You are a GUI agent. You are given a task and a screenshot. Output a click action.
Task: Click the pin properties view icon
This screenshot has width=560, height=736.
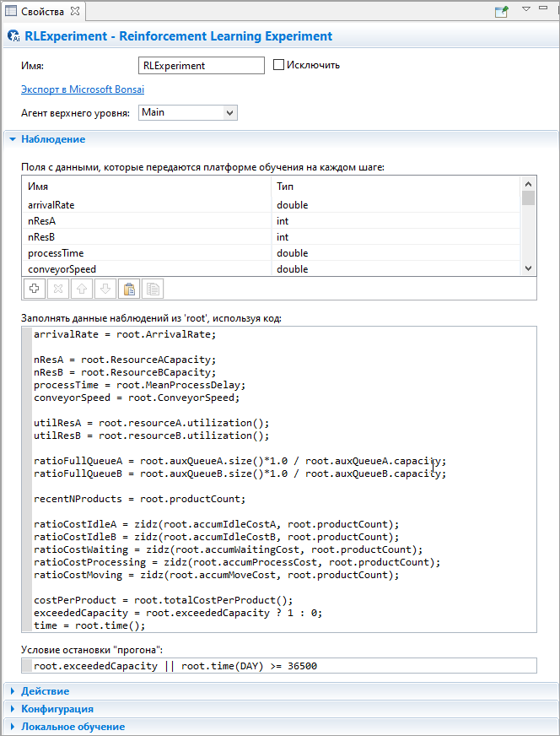pyautogui.click(x=502, y=11)
